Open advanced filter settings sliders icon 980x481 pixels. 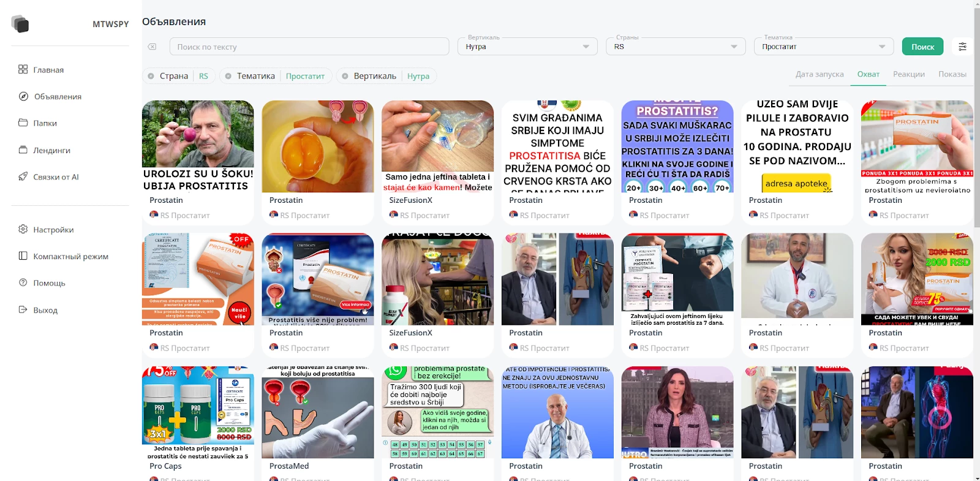[963, 47]
